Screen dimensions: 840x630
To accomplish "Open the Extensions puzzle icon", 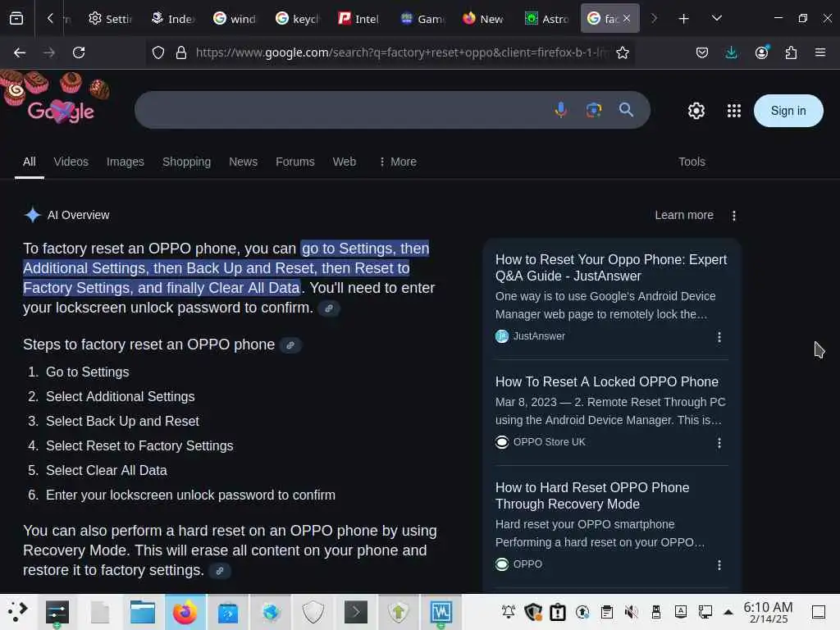I will pyautogui.click(x=791, y=52).
